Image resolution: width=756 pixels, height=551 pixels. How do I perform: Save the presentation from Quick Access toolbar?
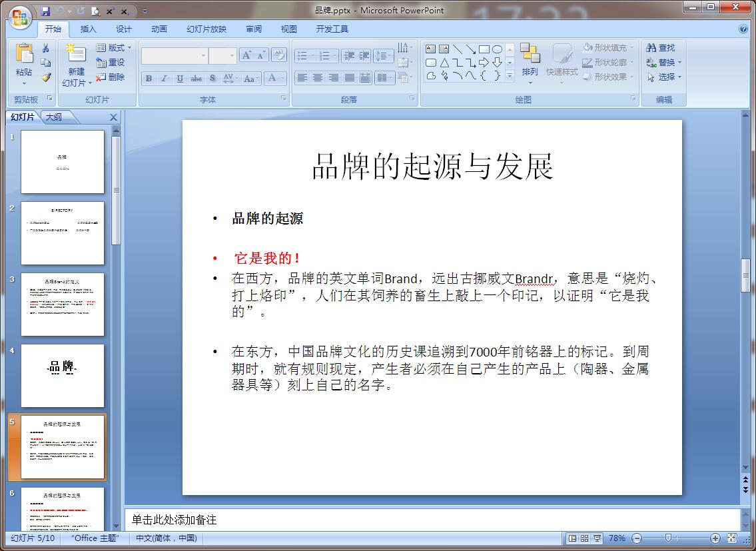[45, 11]
